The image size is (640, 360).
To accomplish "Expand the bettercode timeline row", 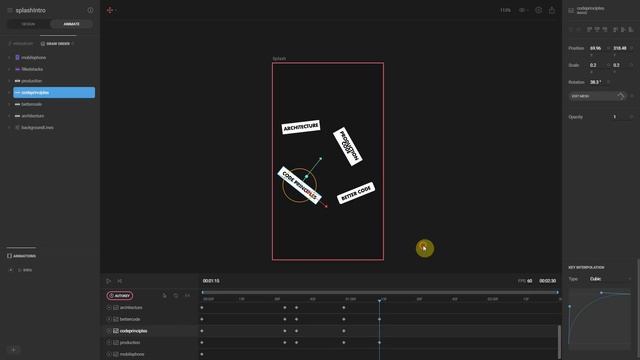I will [109, 319].
